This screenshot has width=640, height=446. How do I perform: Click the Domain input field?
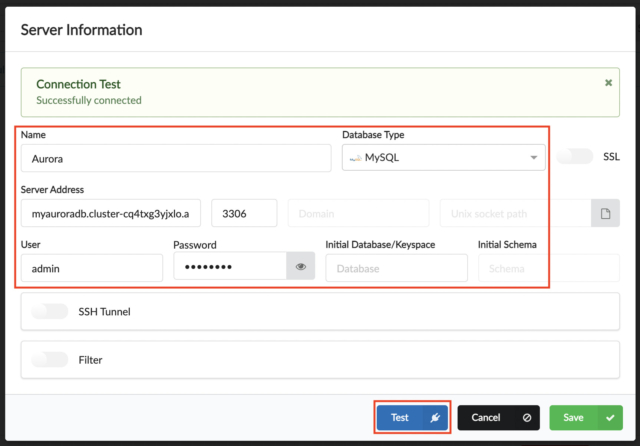pyautogui.click(x=358, y=213)
